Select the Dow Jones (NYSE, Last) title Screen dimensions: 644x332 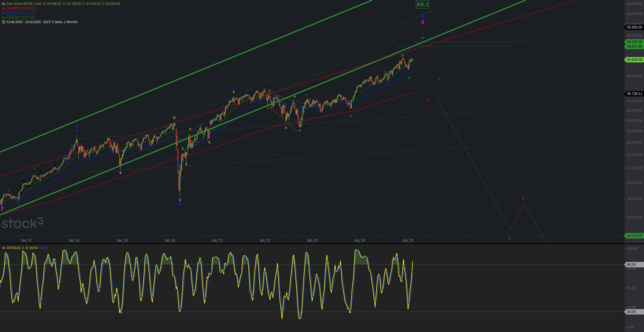coord(24,4)
